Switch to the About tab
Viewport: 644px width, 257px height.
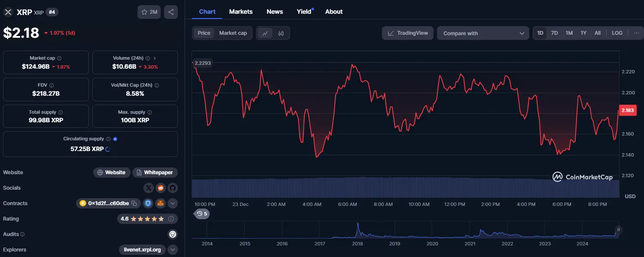[334, 12]
